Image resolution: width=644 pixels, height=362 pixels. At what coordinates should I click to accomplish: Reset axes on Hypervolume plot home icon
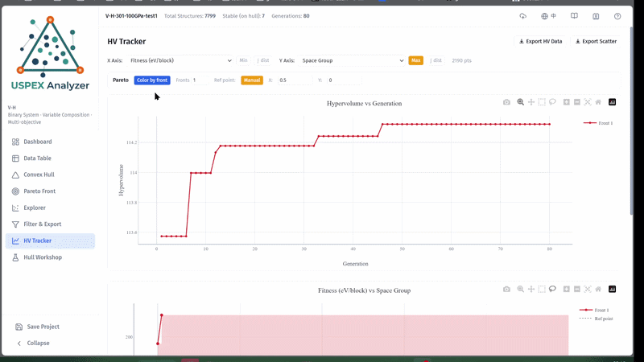pyautogui.click(x=598, y=102)
